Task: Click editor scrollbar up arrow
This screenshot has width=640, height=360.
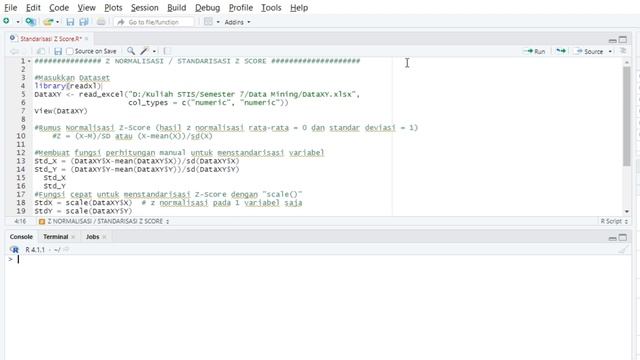Action: tap(627, 62)
